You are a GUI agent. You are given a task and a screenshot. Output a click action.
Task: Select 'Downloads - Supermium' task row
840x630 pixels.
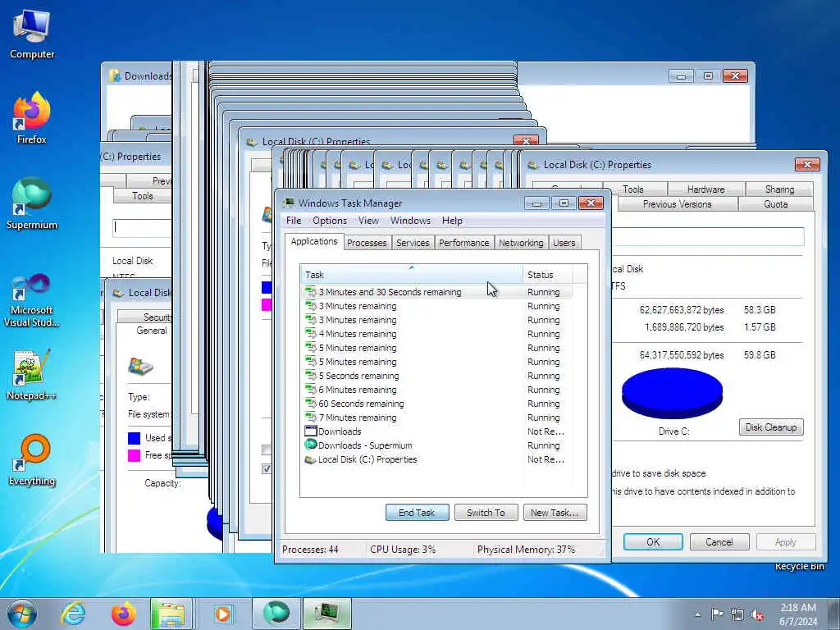coord(436,445)
